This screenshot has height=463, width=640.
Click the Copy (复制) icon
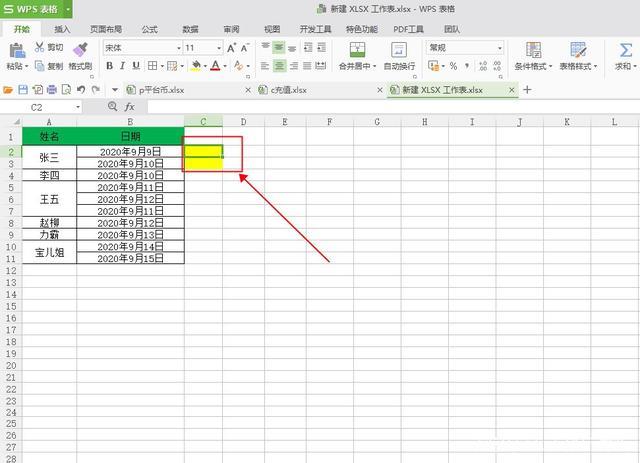[39, 66]
